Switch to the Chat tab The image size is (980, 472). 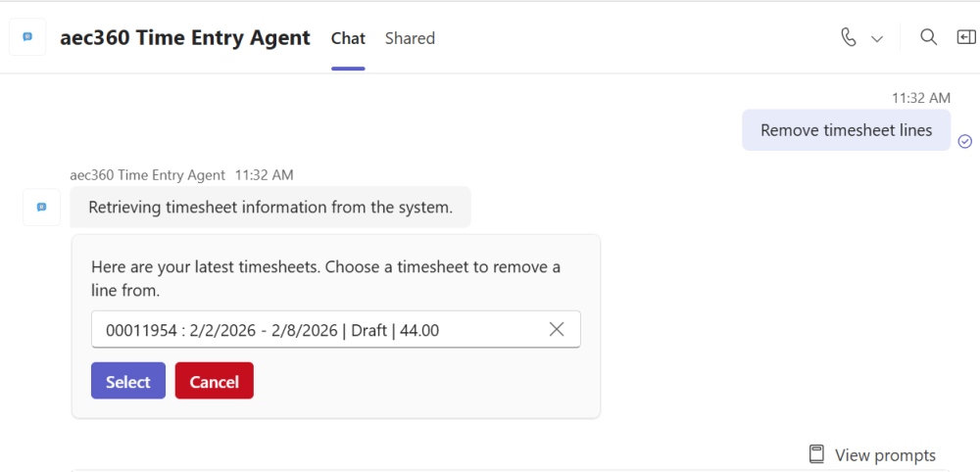click(x=348, y=38)
